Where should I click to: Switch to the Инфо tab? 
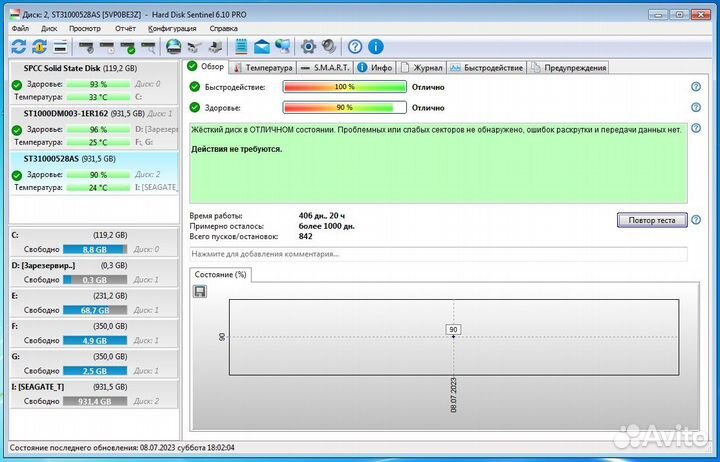coord(375,68)
